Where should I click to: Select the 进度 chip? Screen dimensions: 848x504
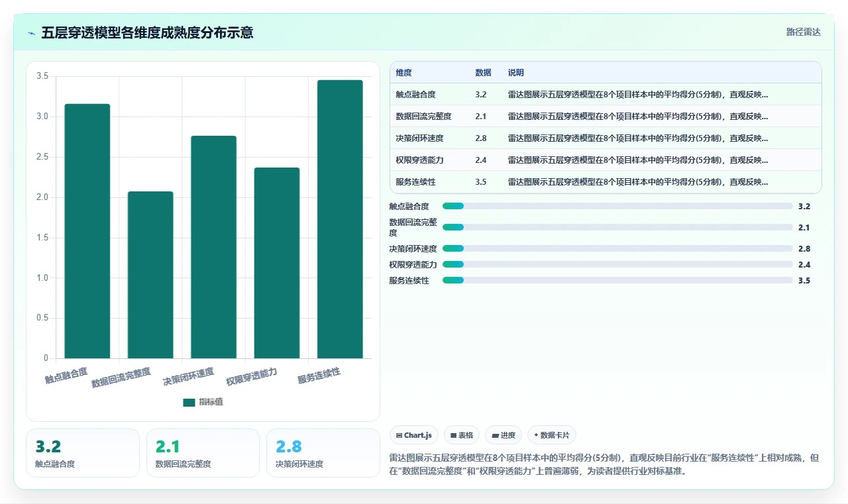click(x=503, y=435)
